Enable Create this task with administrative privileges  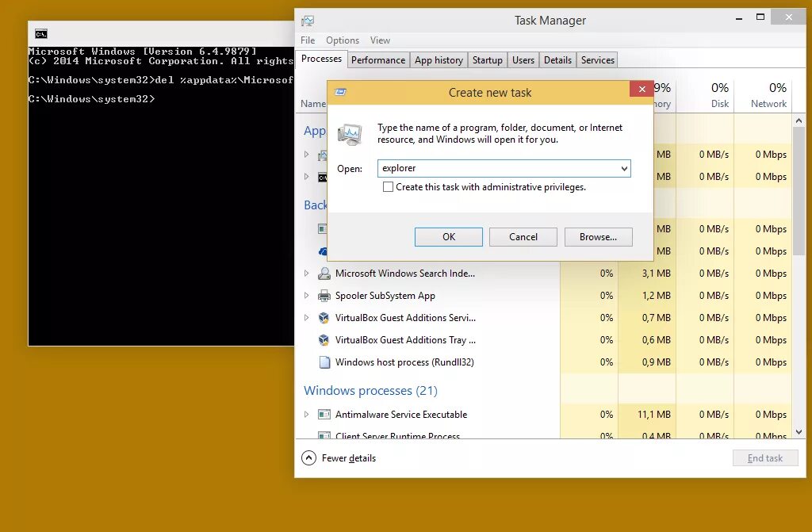[x=388, y=187]
